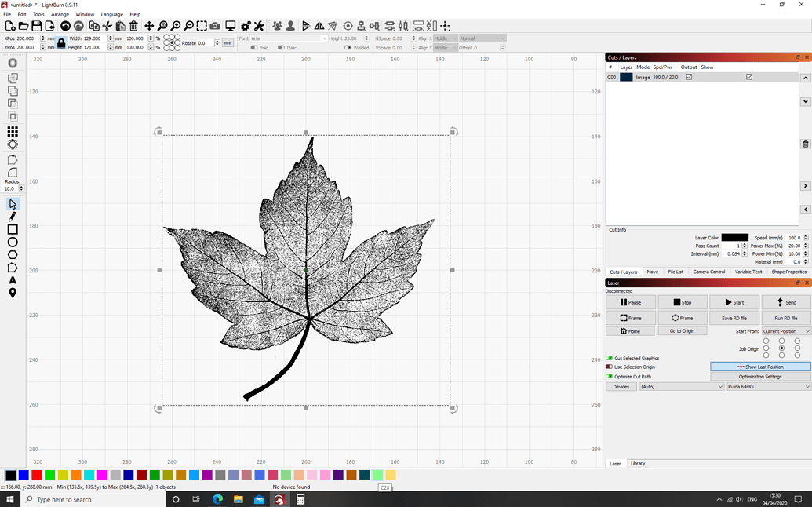Open the Arrange menu
Image resolution: width=812 pixels, height=507 pixels.
coord(60,14)
